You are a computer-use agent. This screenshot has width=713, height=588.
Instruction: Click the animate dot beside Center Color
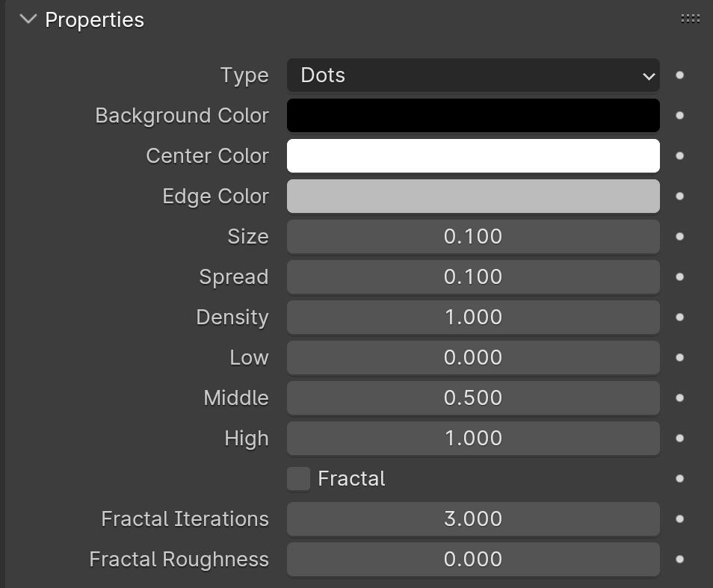click(x=679, y=156)
